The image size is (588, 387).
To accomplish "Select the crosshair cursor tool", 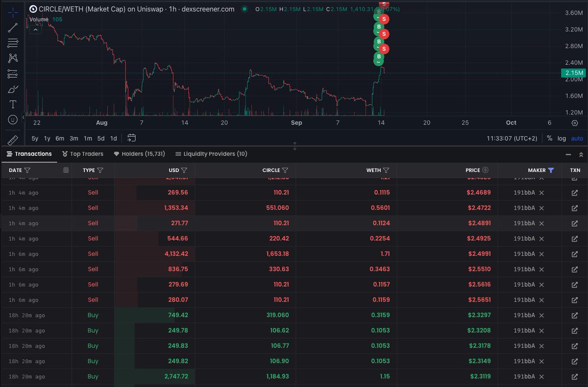I will click(x=13, y=12).
